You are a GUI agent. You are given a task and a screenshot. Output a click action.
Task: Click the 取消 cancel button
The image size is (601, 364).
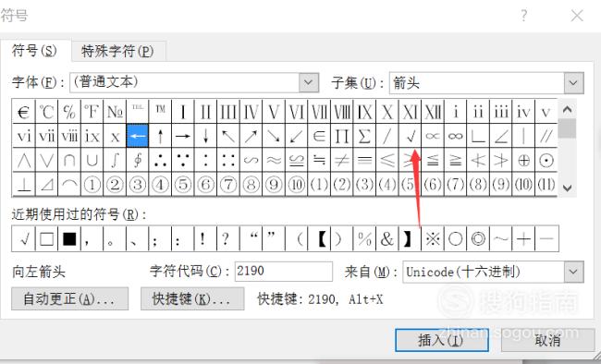[x=547, y=340]
